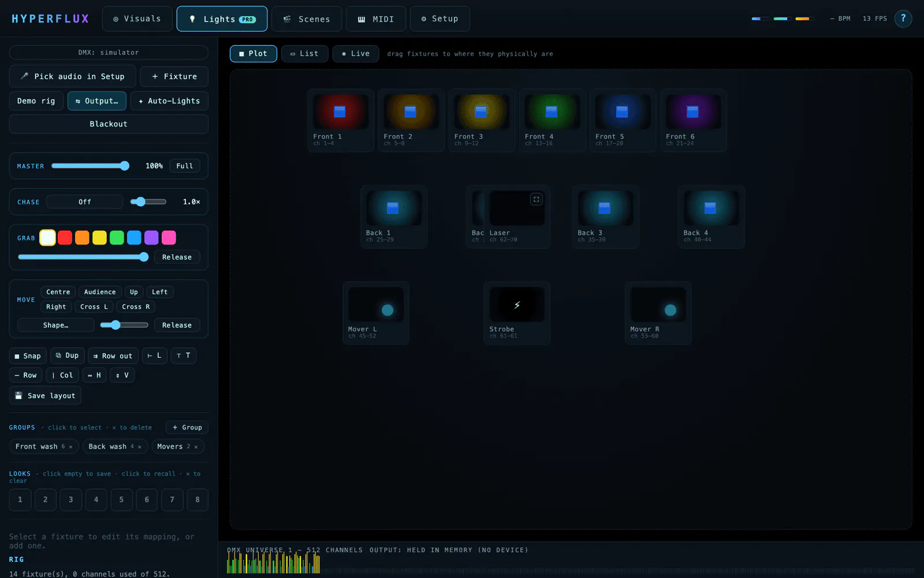Grab the green color swatch

click(x=117, y=238)
